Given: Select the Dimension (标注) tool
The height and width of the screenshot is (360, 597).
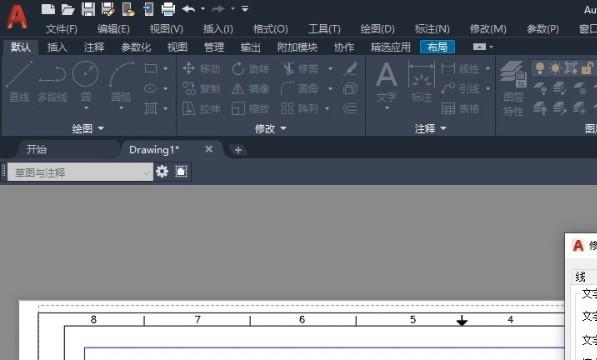Looking at the screenshot, I should pos(421,83).
